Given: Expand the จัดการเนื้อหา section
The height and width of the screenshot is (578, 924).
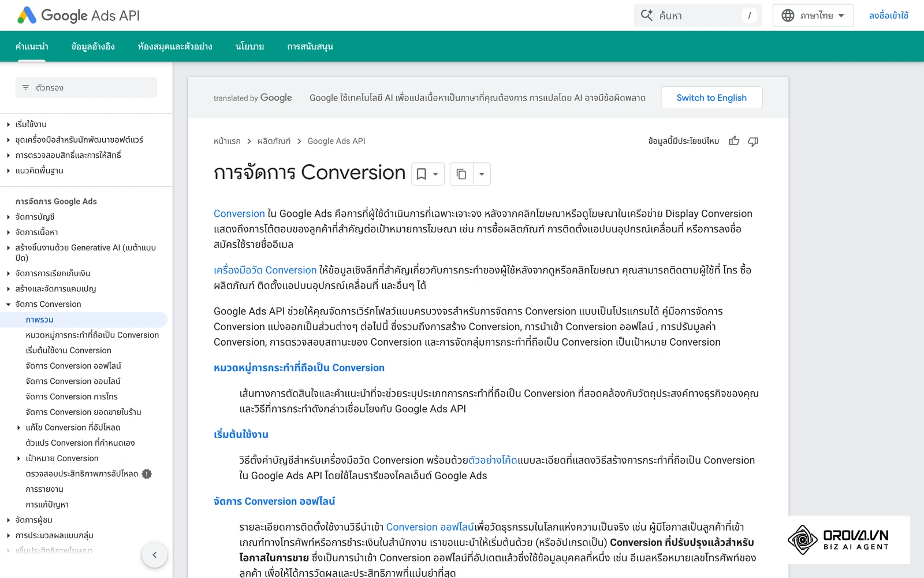Looking at the screenshot, I should click(8, 232).
